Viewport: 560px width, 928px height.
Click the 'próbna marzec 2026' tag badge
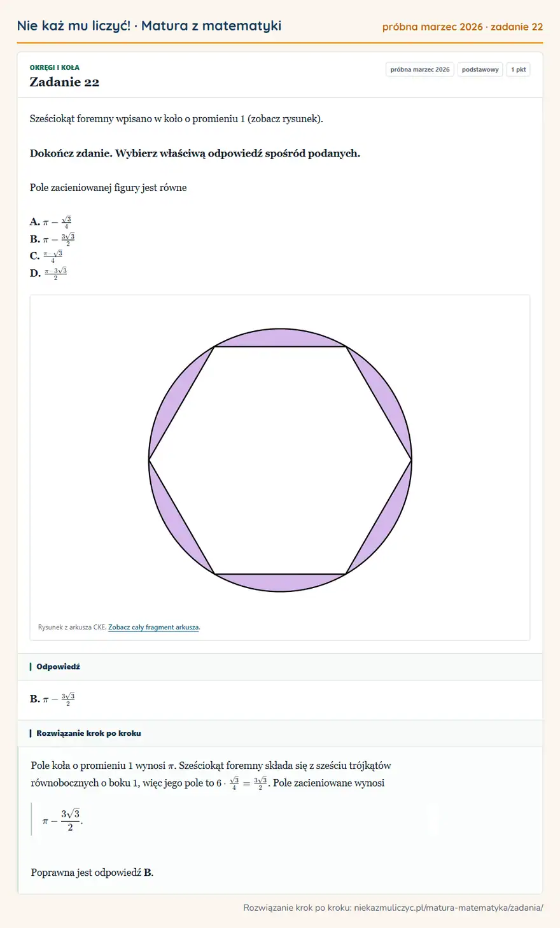pyautogui.click(x=420, y=69)
